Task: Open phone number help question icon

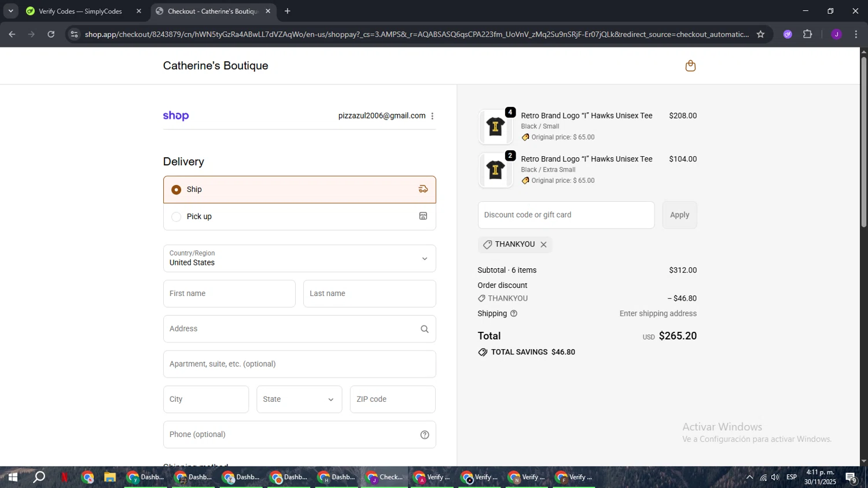Action: (x=424, y=435)
